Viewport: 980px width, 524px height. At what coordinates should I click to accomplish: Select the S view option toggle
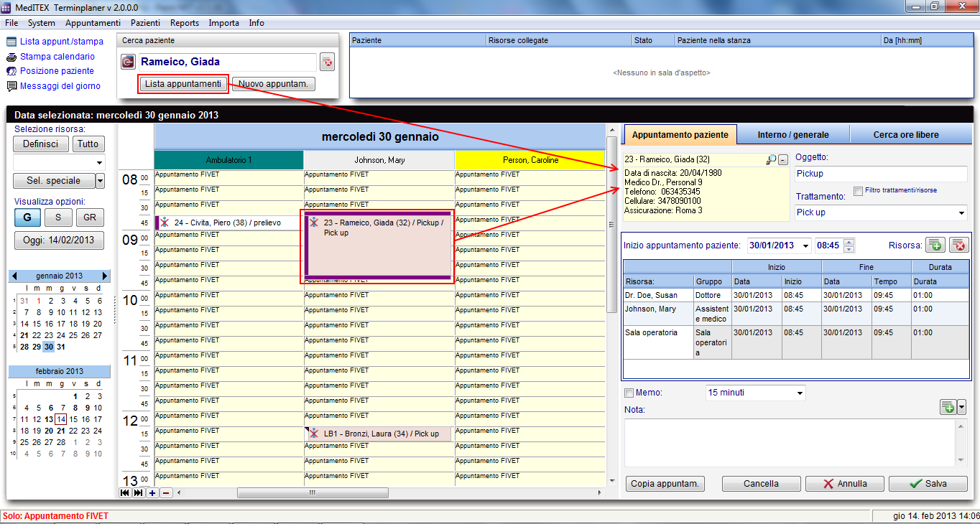pyautogui.click(x=58, y=218)
